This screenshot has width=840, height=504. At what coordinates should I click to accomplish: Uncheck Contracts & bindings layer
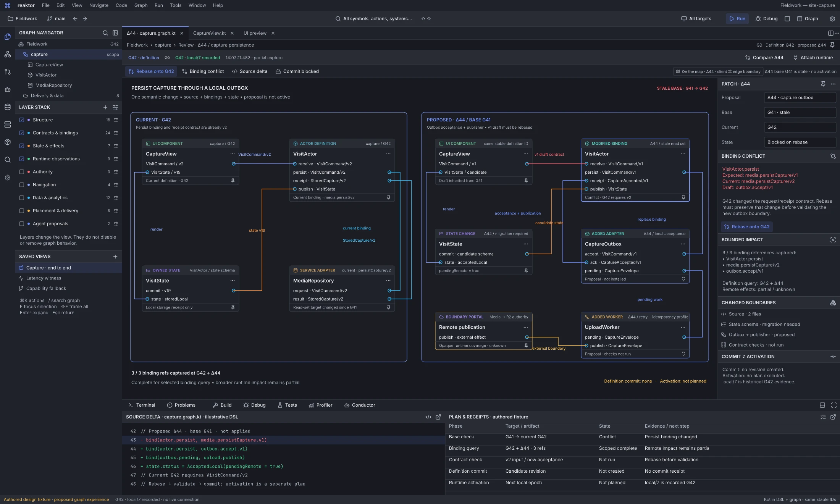tap(22, 133)
